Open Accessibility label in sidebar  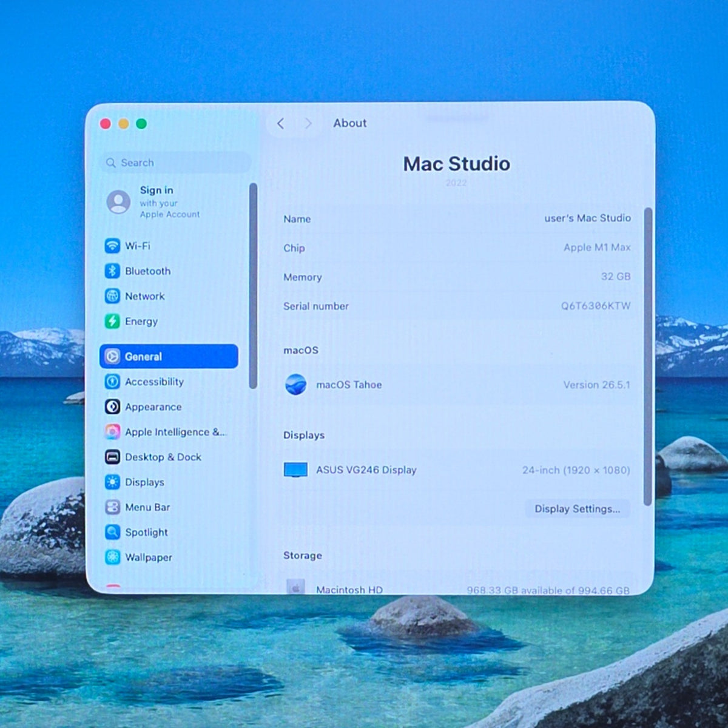point(154,382)
